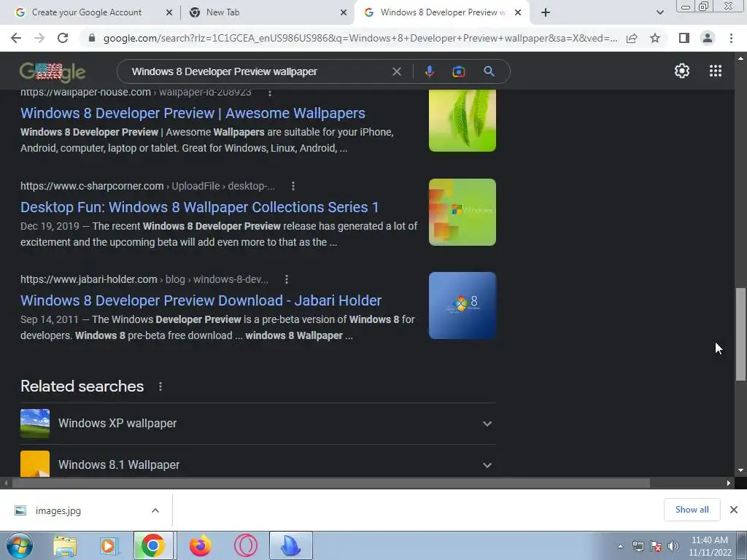Switch to the Create your Google Account tab
747x560 pixels.
coord(87,12)
